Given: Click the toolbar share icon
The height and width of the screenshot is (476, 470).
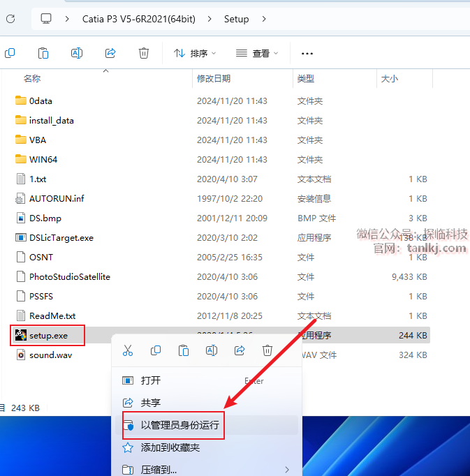Looking at the screenshot, I should tap(110, 53).
